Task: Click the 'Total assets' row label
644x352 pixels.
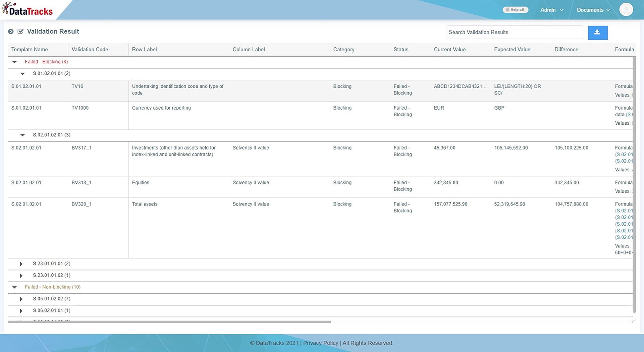Action: (x=145, y=204)
